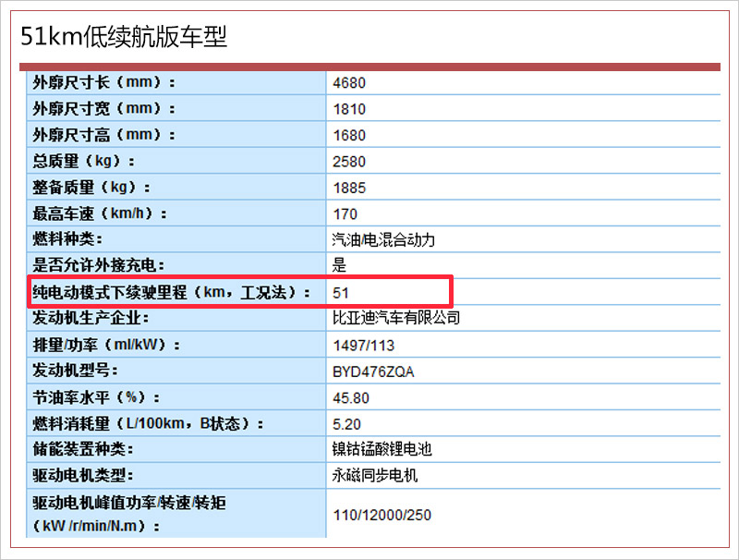Select the label 最高车速（km/h）
This screenshot has width=739, height=560.
(100, 213)
